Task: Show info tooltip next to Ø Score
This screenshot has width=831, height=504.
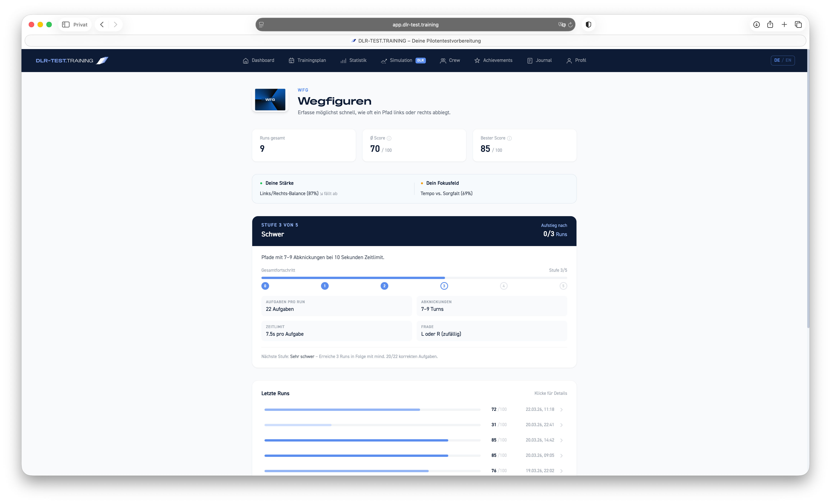Action: (x=389, y=138)
